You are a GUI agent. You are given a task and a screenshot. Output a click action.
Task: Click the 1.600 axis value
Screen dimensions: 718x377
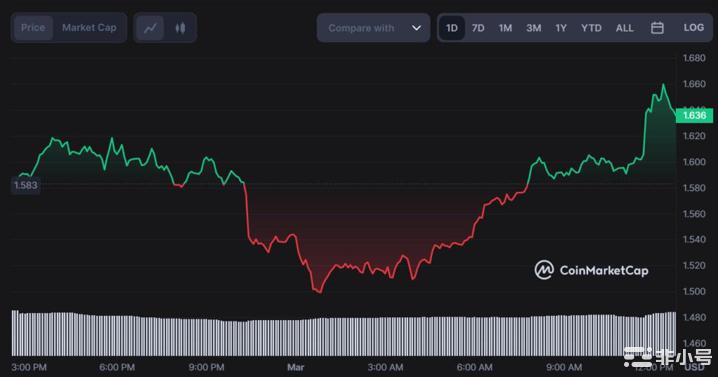694,162
